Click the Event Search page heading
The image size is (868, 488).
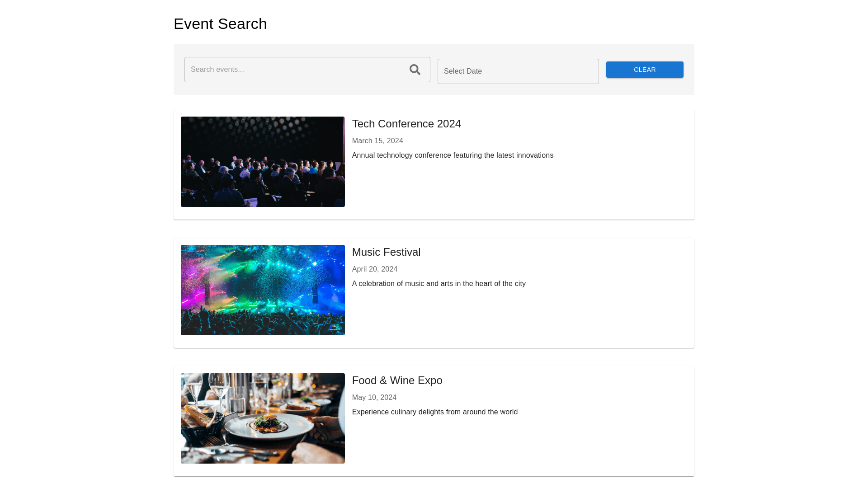tap(220, 24)
